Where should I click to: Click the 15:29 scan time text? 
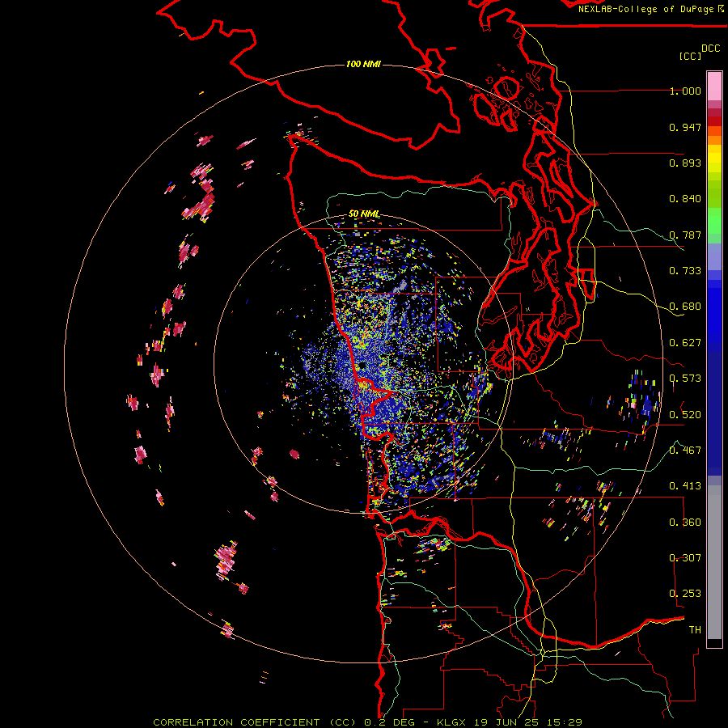564,722
